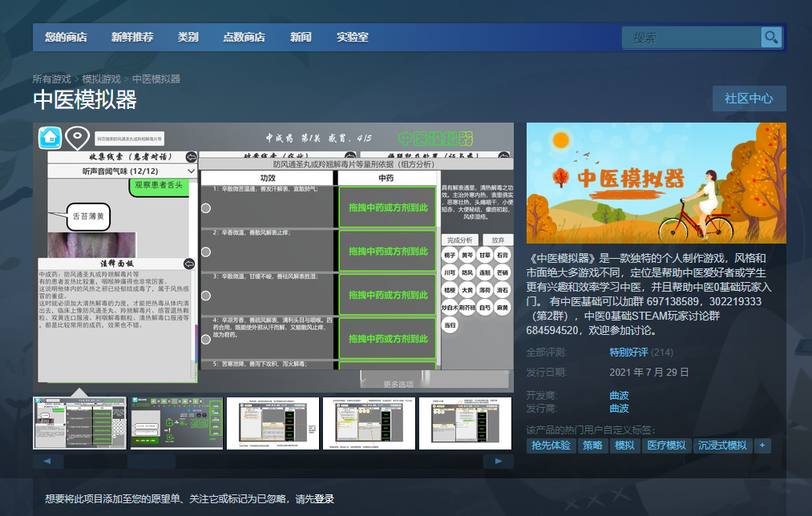Expand tags with the plus button
The width and height of the screenshot is (812, 516).
tap(762, 445)
